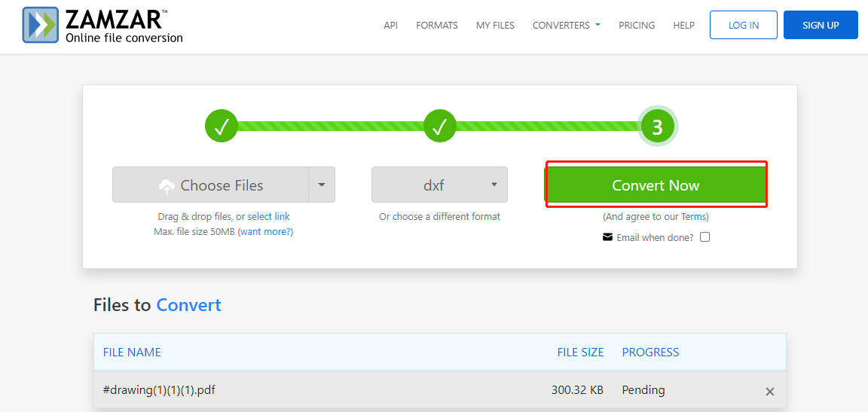The image size is (868, 412).
Task: Open the select link option
Action: pyautogui.click(x=268, y=217)
